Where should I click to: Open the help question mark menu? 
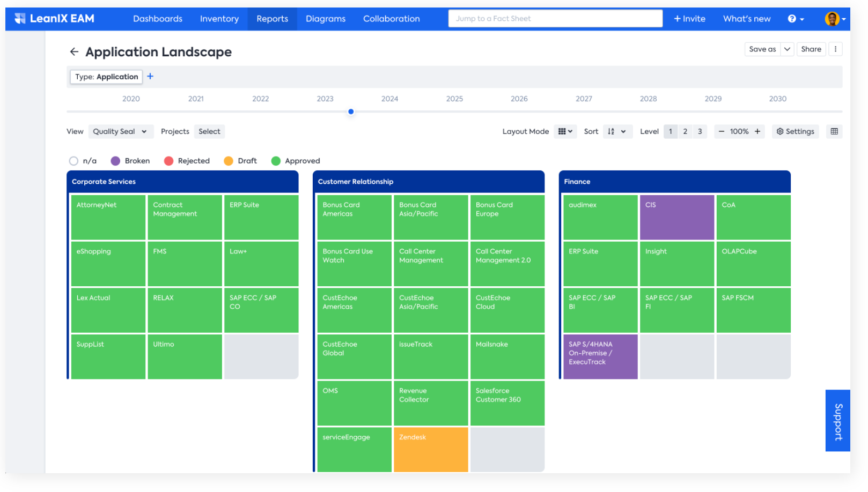point(796,19)
